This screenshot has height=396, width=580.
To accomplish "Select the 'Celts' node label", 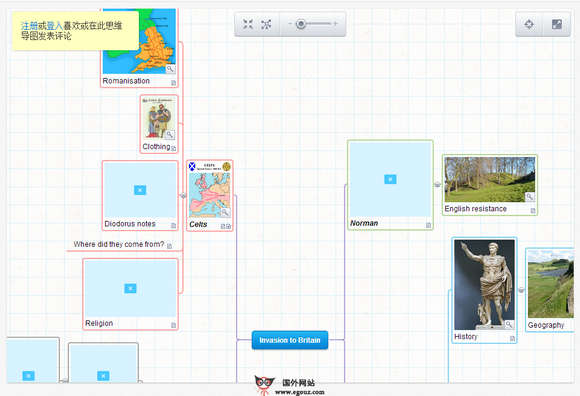I will pyautogui.click(x=198, y=224).
